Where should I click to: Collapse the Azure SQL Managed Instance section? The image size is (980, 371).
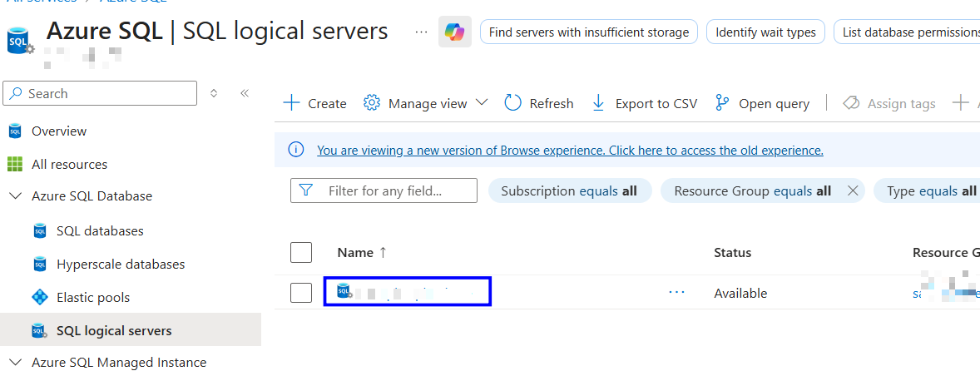(x=15, y=362)
